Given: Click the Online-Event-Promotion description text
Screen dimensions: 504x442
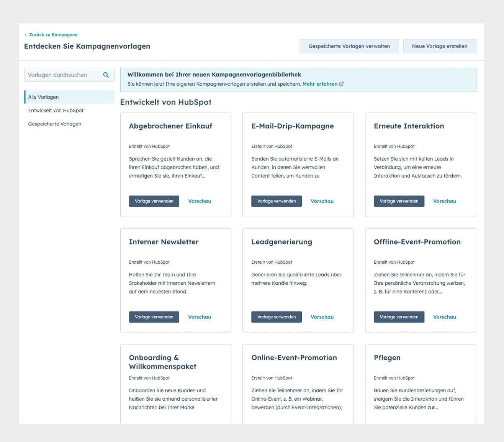Looking at the screenshot, I should pyautogui.click(x=297, y=399).
